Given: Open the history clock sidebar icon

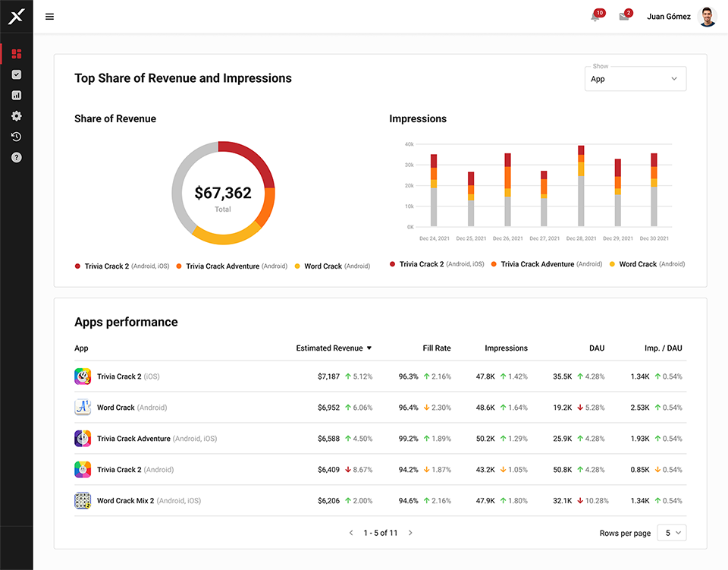Looking at the screenshot, I should pos(16,137).
